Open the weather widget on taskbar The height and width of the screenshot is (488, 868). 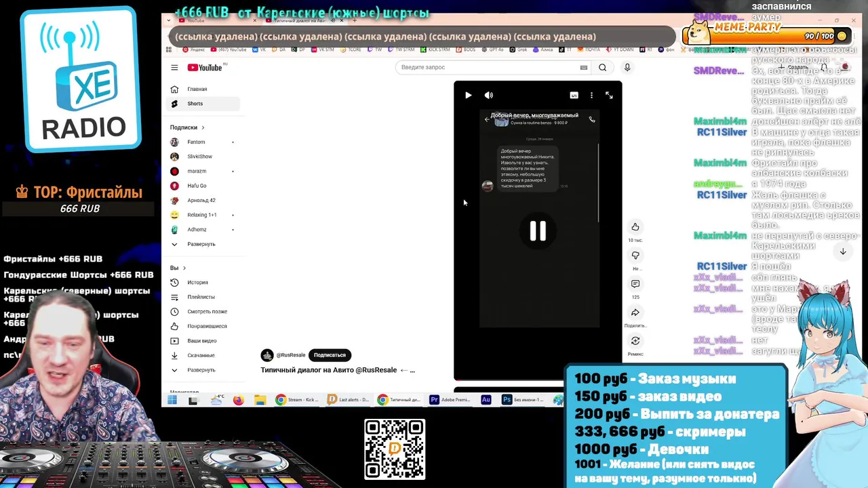coord(217,400)
